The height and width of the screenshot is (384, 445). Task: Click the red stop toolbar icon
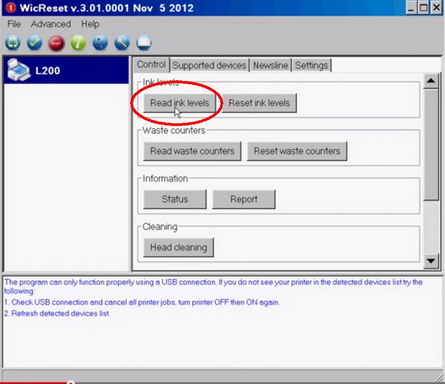[56, 43]
